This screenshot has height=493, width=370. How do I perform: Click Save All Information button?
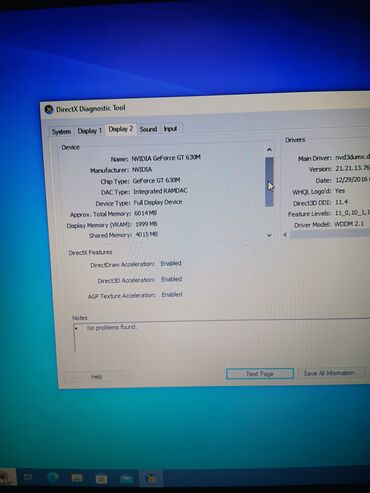331,373
